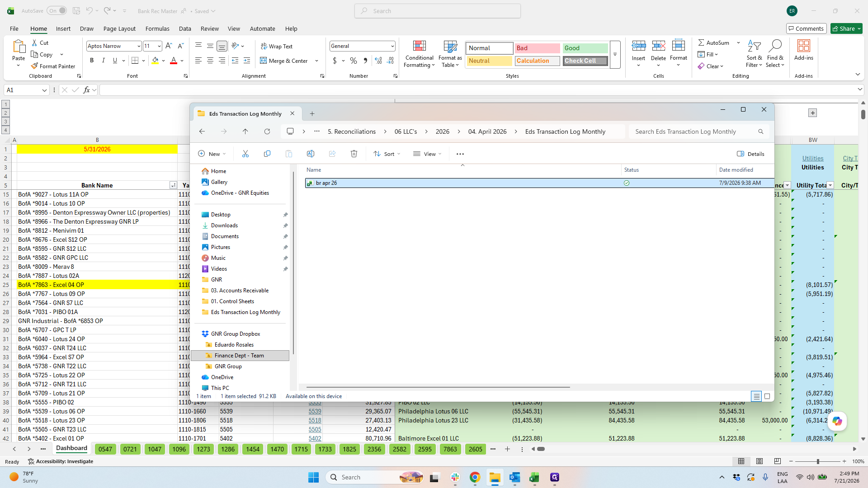
Task: Click the Copy icon in File Explorer toolbar
Action: pyautogui.click(x=267, y=154)
